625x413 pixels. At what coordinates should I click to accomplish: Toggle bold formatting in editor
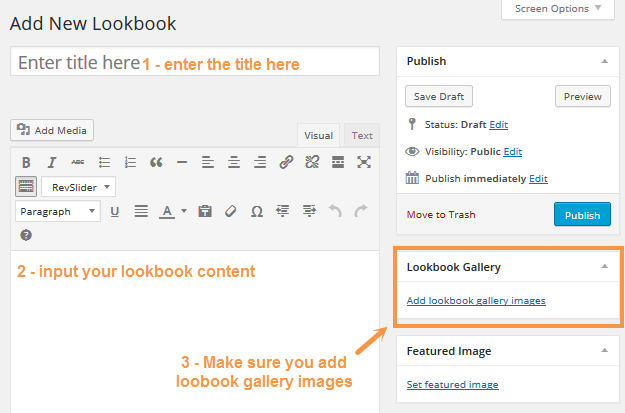(x=26, y=161)
